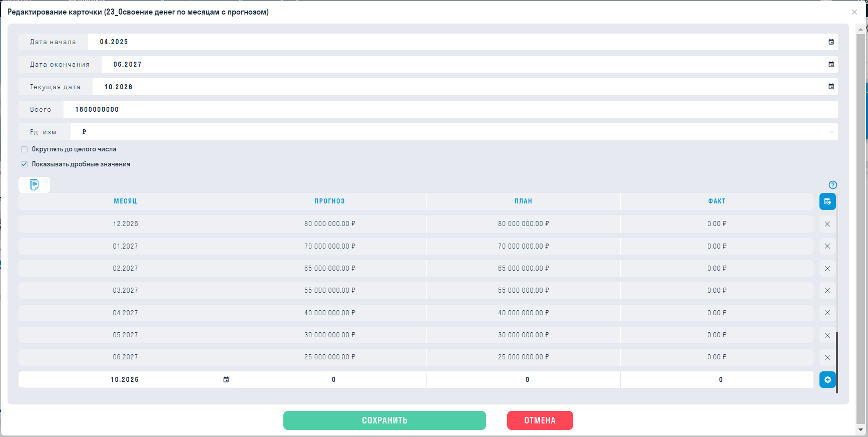Image resolution: width=868 pixels, height=437 pixels.
Task: Delete the 01.2027 row
Action: tap(827, 246)
